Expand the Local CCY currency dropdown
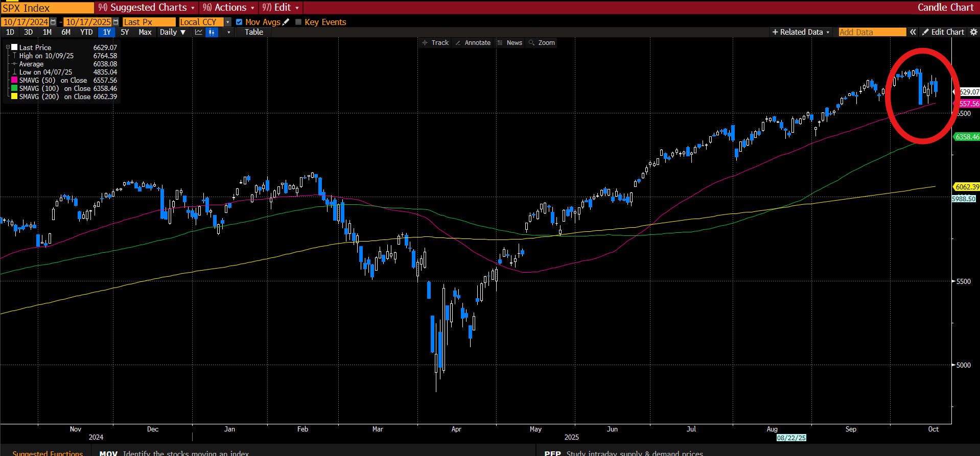The image size is (980, 456). (x=228, y=22)
